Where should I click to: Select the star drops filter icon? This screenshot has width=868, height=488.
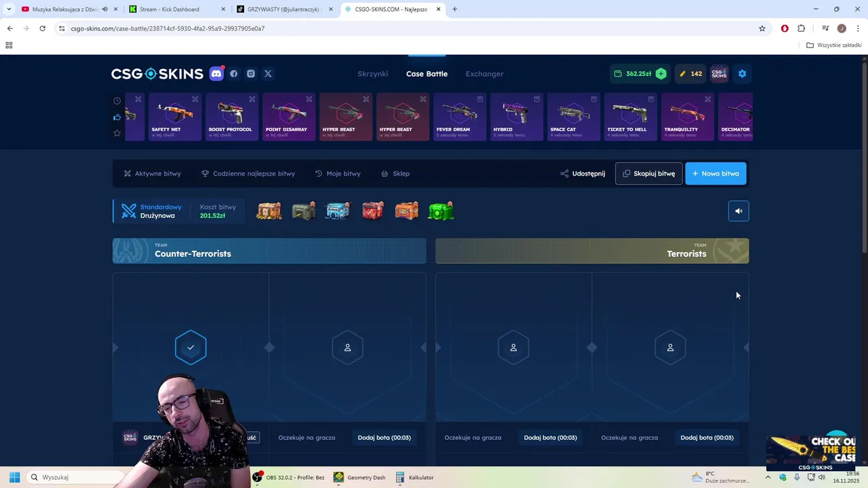pos(117,134)
